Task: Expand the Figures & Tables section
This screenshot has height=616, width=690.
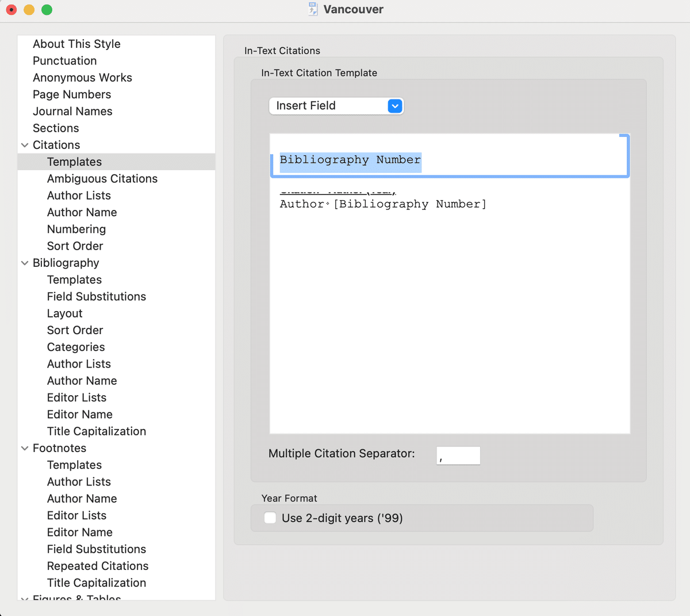Action: point(25,599)
